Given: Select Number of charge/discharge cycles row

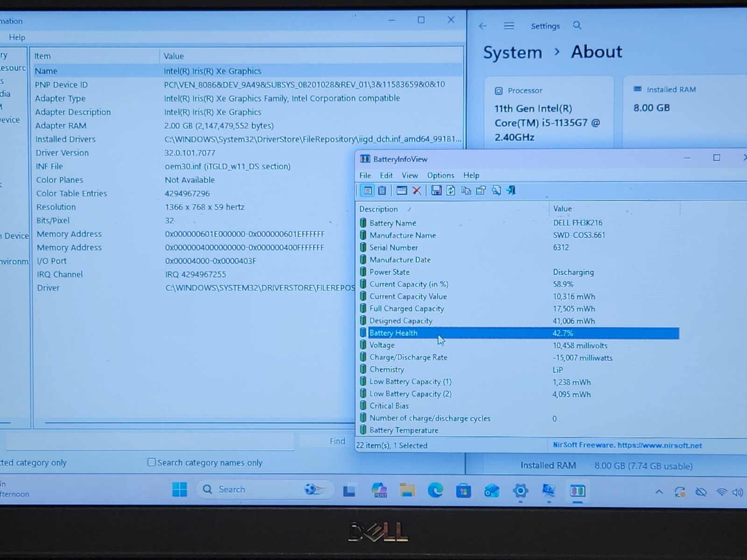Looking at the screenshot, I should (x=518, y=418).
